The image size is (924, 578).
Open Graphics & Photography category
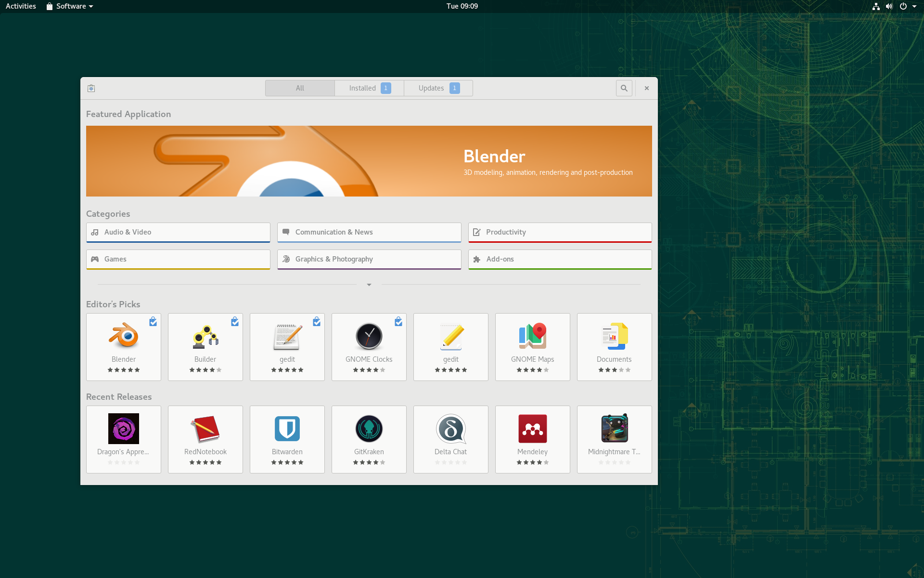pos(369,259)
